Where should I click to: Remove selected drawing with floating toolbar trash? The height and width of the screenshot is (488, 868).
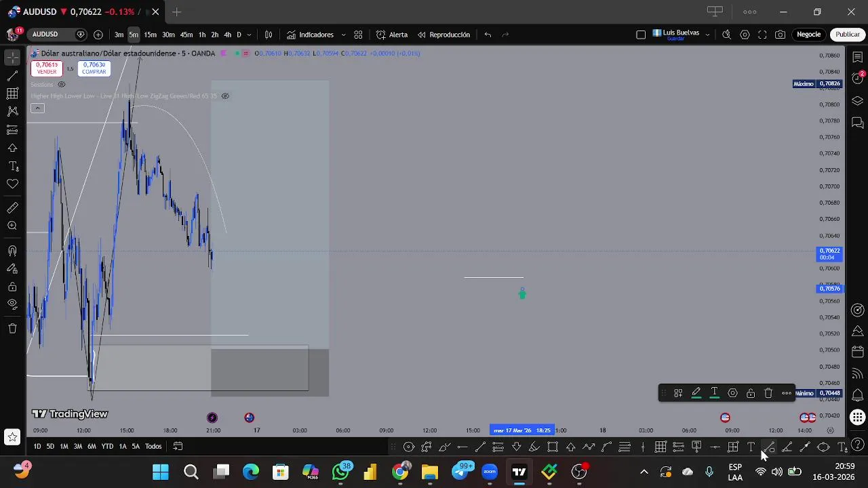coord(768,393)
